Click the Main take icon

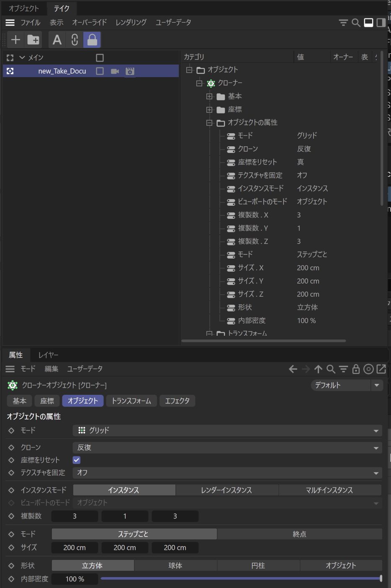pos(10,58)
